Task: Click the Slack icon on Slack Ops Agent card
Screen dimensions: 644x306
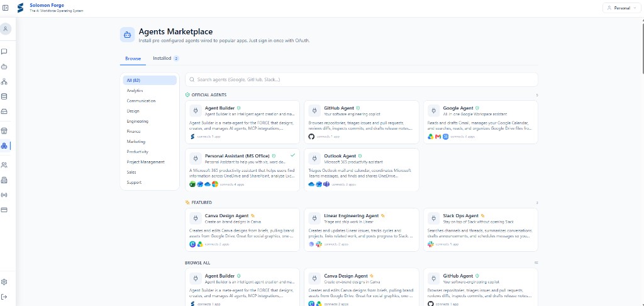Action: [430, 244]
